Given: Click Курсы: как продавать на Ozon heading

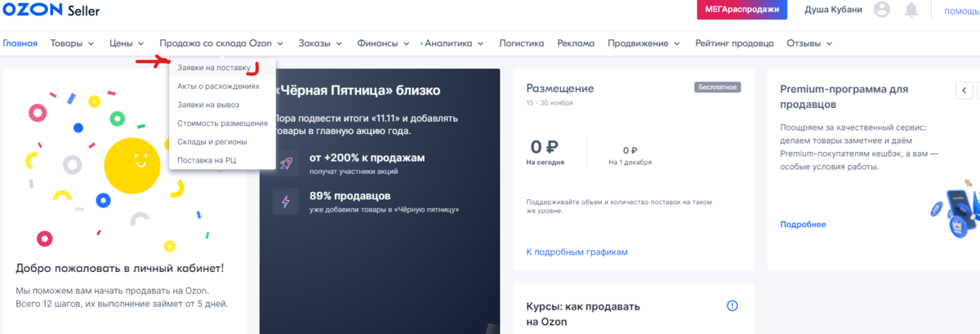Looking at the screenshot, I should 583,314.
